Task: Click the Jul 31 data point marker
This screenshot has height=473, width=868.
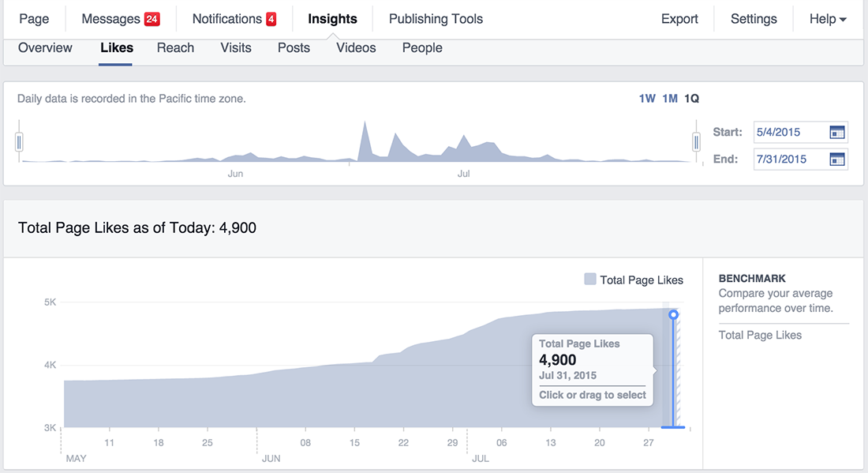Action: [673, 314]
